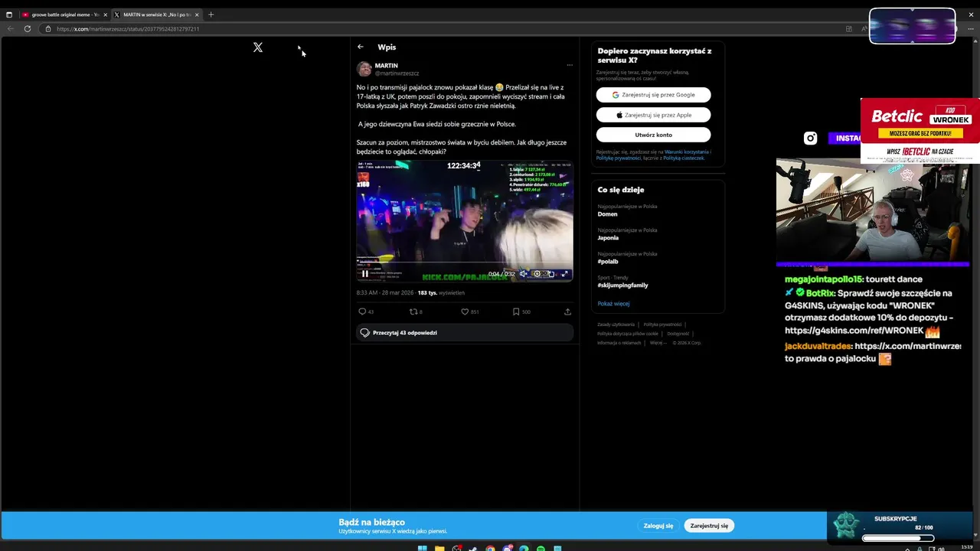The height and width of the screenshot is (551, 980).
Task: Open the tweet's three-dot more menu
Action: [x=569, y=65]
